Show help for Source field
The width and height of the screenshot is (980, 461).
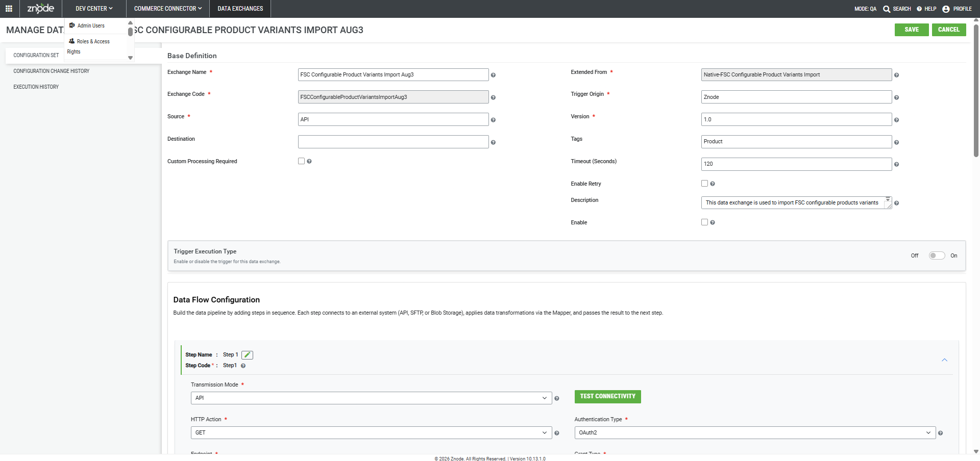coord(493,120)
